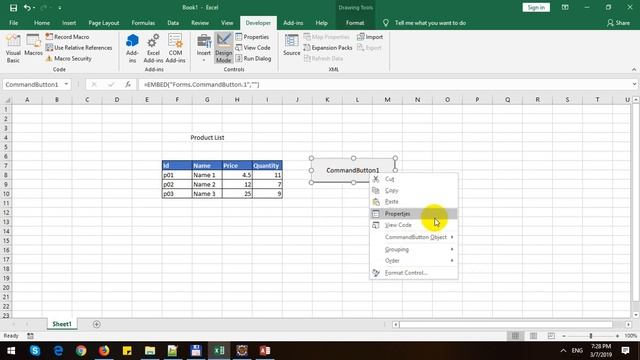640x360 pixels.
Task: Switch to the Data tab
Action: [173, 23]
